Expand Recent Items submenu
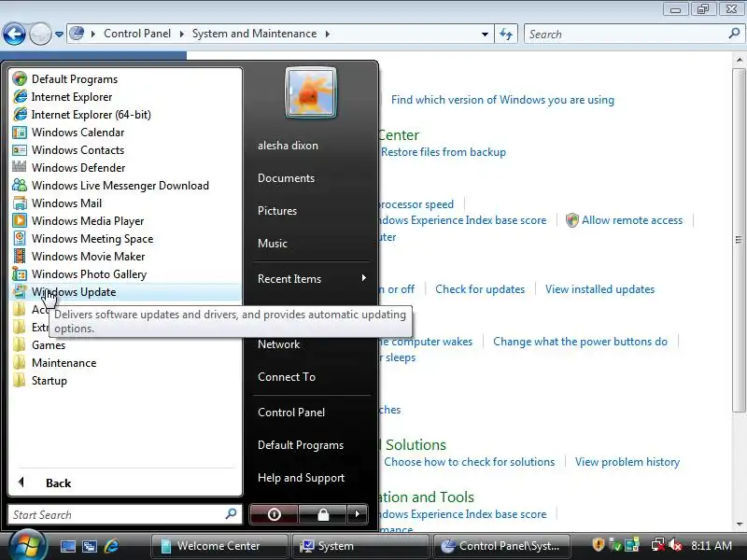The image size is (747, 560). tap(312, 278)
